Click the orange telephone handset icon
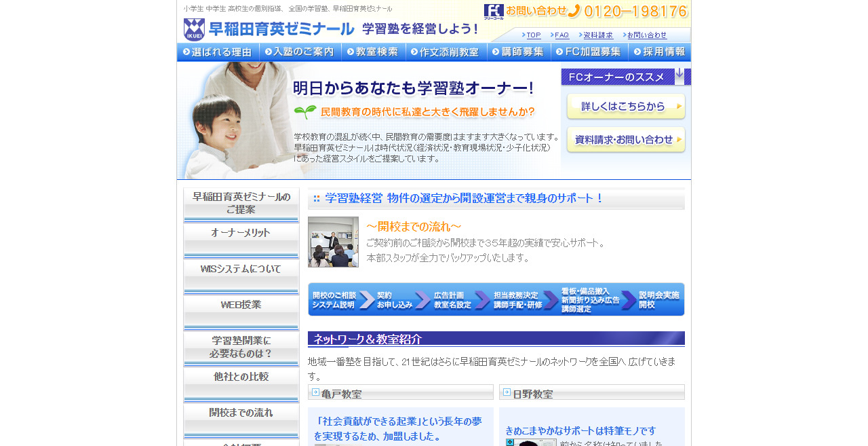Viewport: 868px width, 446px height. click(574, 11)
